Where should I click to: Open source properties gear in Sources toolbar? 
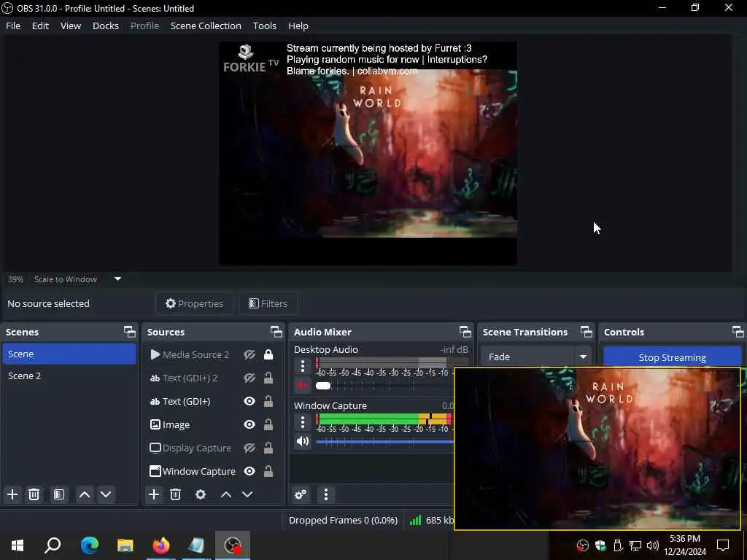tap(201, 494)
